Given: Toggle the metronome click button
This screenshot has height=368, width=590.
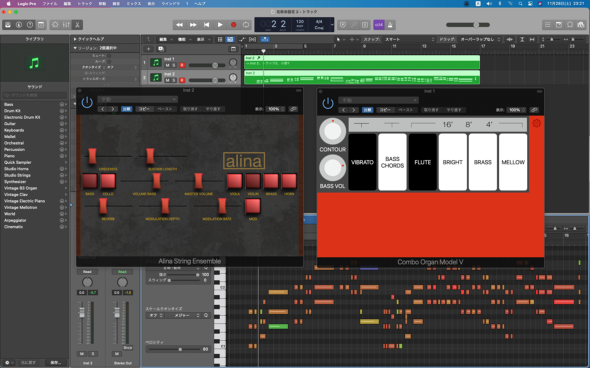Looking at the screenshot, I should (x=390, y=25).
